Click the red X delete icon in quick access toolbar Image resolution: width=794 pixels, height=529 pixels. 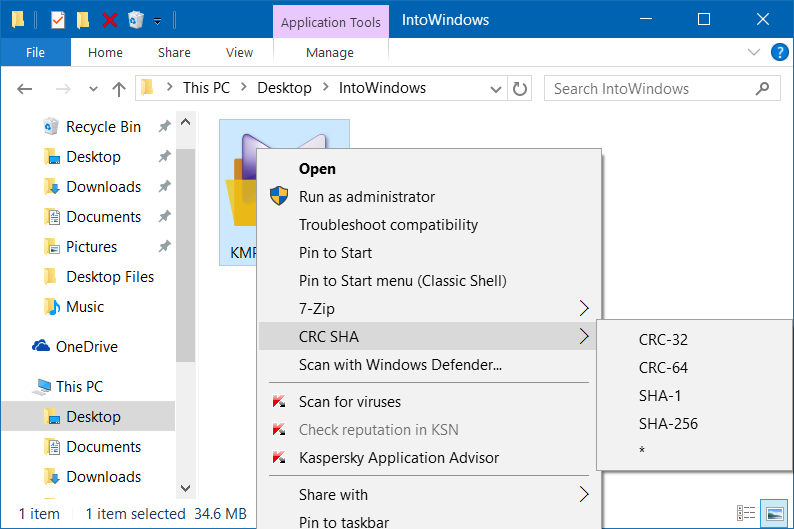pos(110,19)
